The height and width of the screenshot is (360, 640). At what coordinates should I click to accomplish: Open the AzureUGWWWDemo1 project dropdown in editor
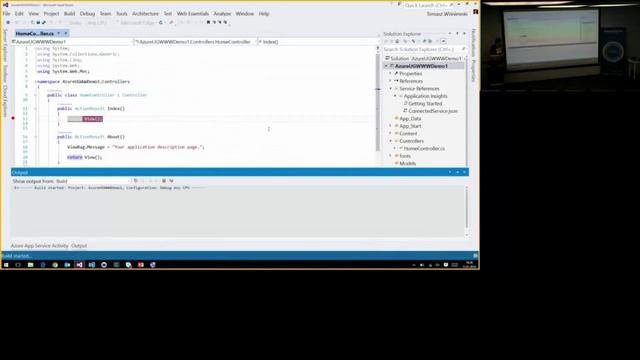(x=72, y=42)
